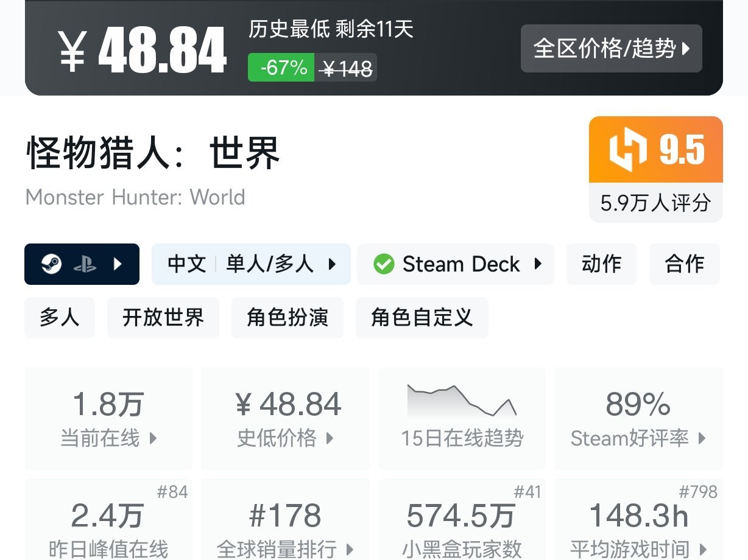This screenshot has width=748, height=560.
Task: Click the #41 rank label
Action: pos(527,492)
